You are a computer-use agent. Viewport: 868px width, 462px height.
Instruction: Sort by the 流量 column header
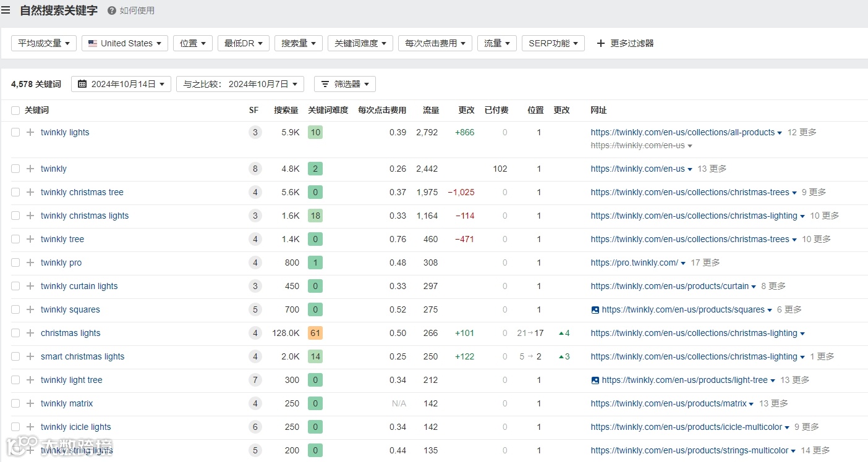[431, 111]
